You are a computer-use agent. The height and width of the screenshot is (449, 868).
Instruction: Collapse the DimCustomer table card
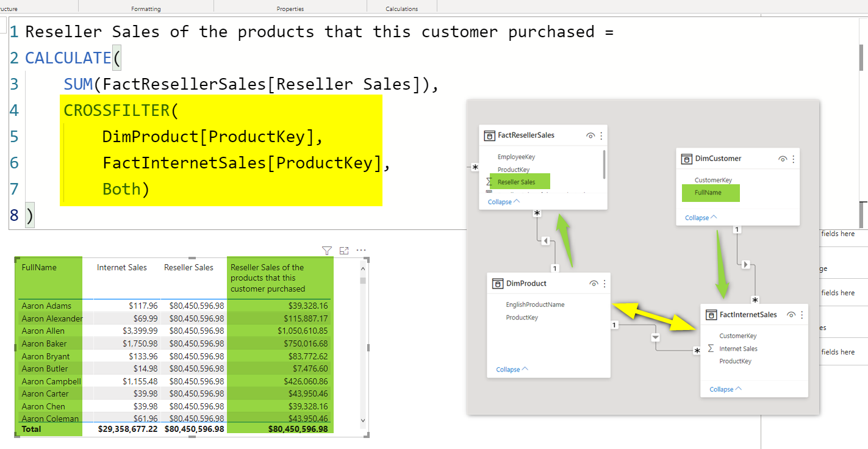tap(700, 218)
